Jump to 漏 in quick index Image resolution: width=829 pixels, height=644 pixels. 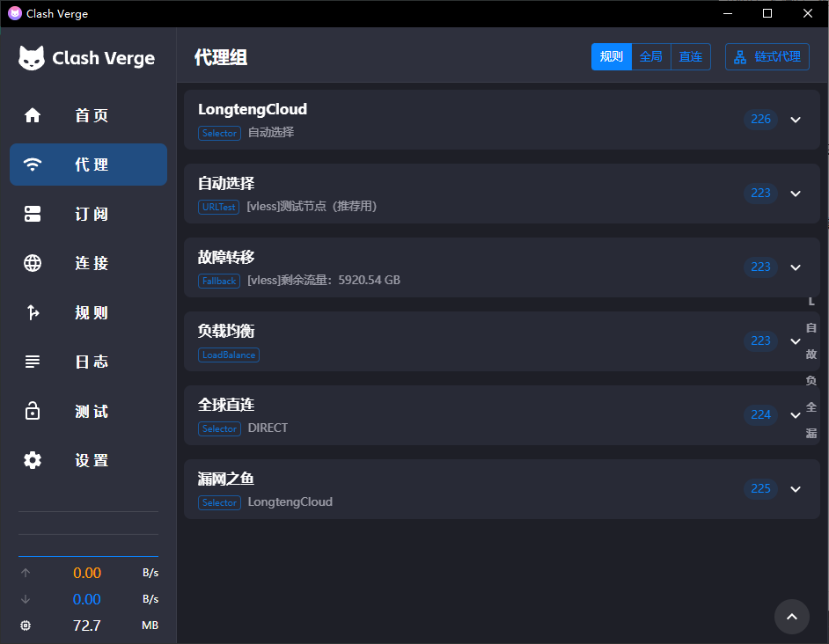click(811, 434)
